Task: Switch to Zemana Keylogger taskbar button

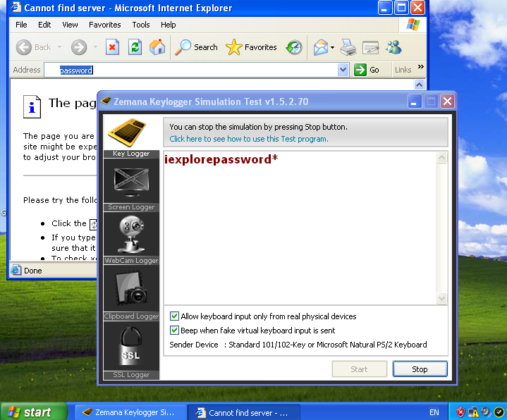Action: (131, 412)
